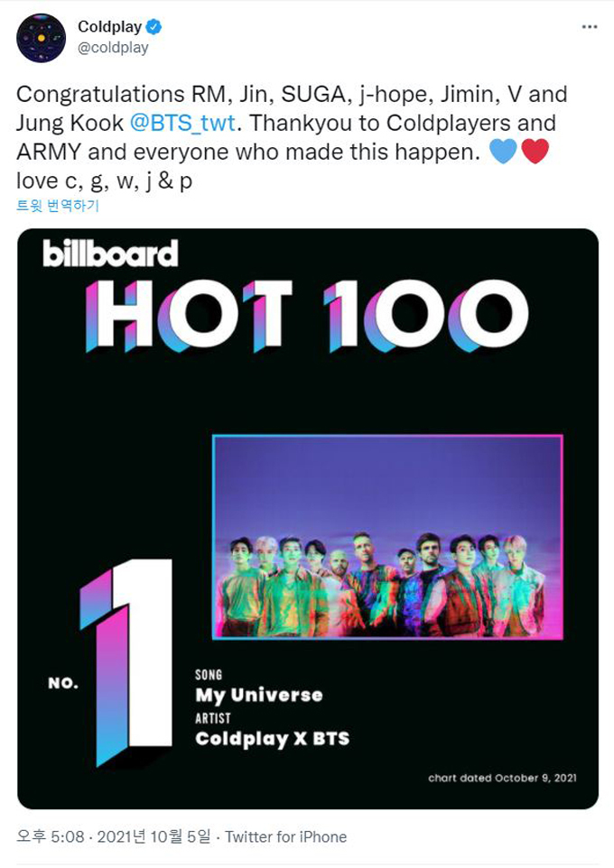This screenshot has width=614, height=868.
Task: Open the @coldplay handle
Action: [x=113, y=48]
